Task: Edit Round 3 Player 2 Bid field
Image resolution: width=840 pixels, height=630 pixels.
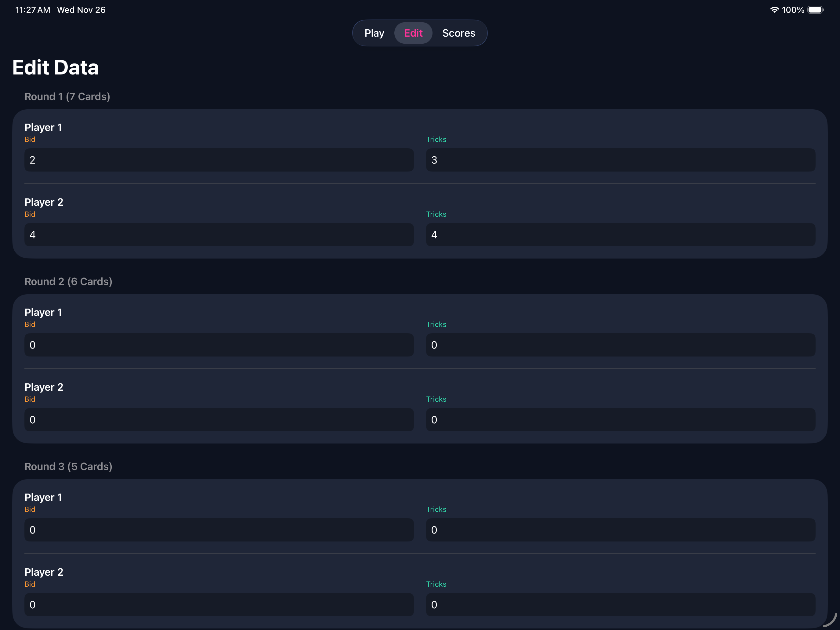Action: pyautogui.click(x=219, y=605)
